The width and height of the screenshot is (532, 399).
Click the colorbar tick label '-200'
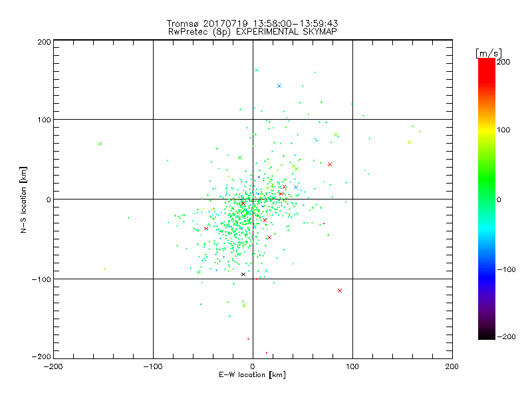tap(507, 337)
